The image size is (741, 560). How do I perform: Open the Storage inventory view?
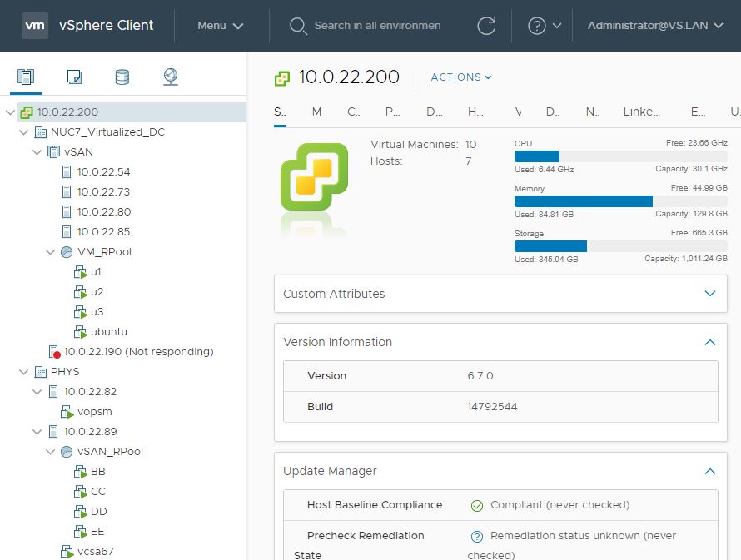pyautogui.click(x=122, y=77)
